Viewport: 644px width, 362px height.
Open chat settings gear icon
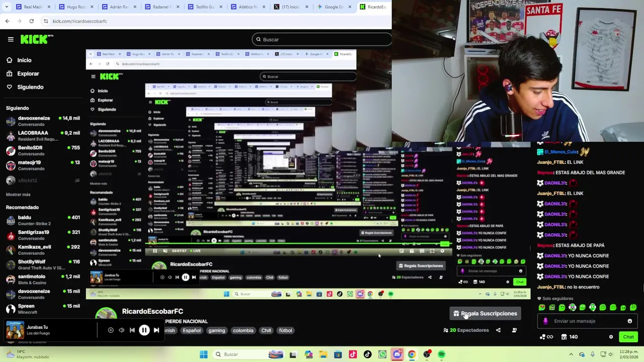coord(611,337)
